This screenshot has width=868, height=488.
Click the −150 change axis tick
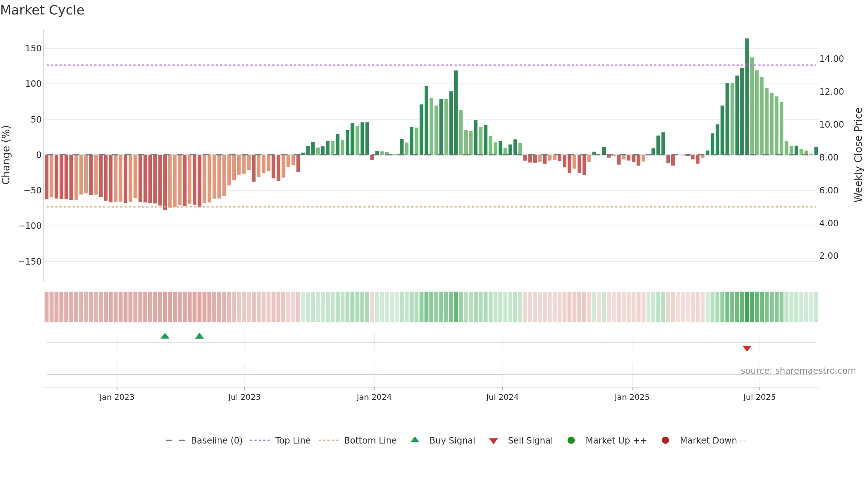click(x=30, y=261)
